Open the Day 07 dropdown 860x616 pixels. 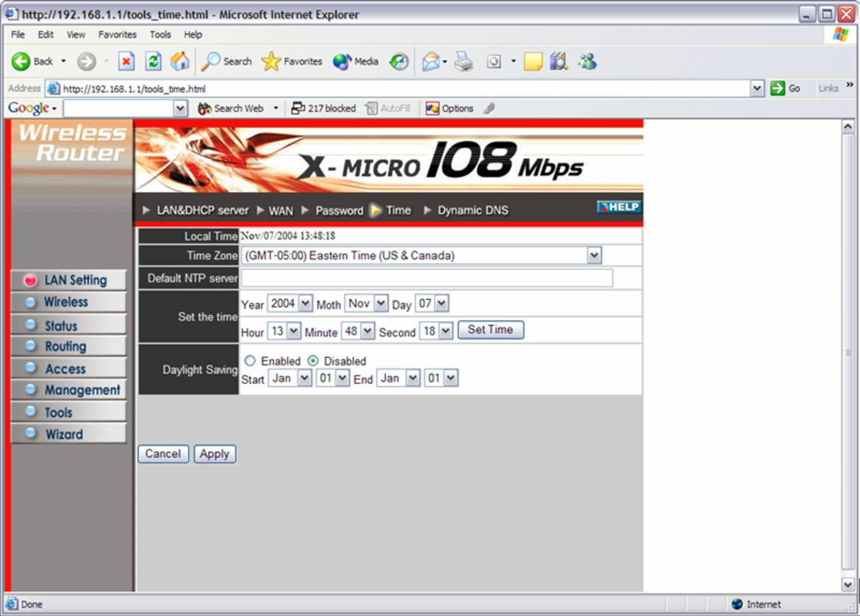coord(432,304)
